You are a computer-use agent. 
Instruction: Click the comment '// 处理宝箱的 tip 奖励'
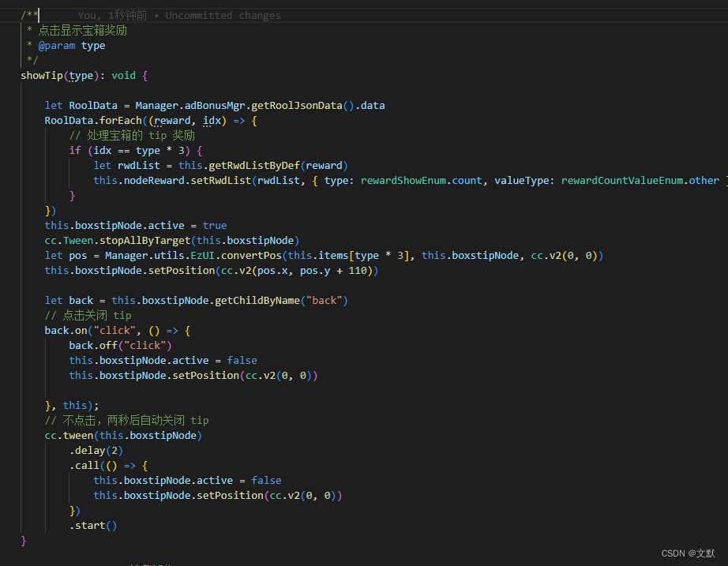coord(132,136)
